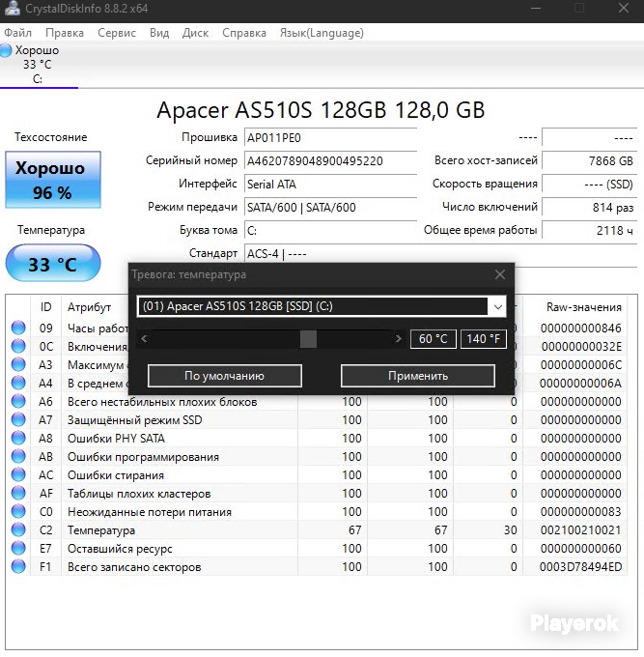
Task: Click the status circle for attribute A7
Action: (x=18, y=419)
